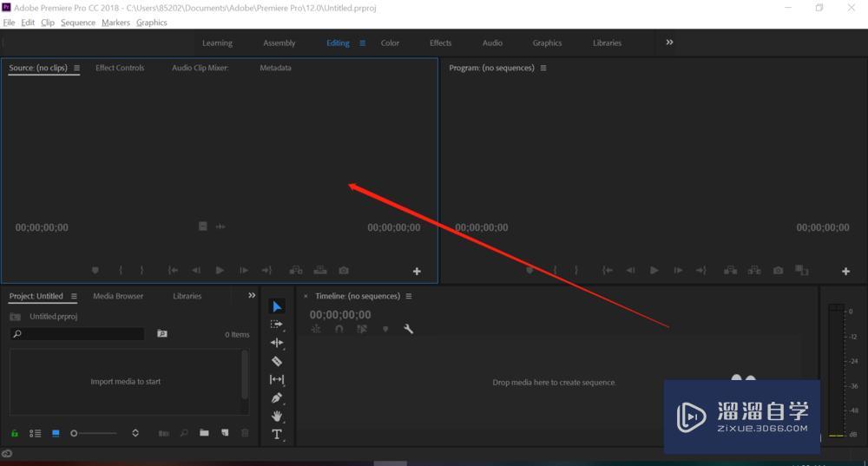Screen dimensions: 868x466
Task: Go to In point in Source monitor
Action: coord(173,270)
